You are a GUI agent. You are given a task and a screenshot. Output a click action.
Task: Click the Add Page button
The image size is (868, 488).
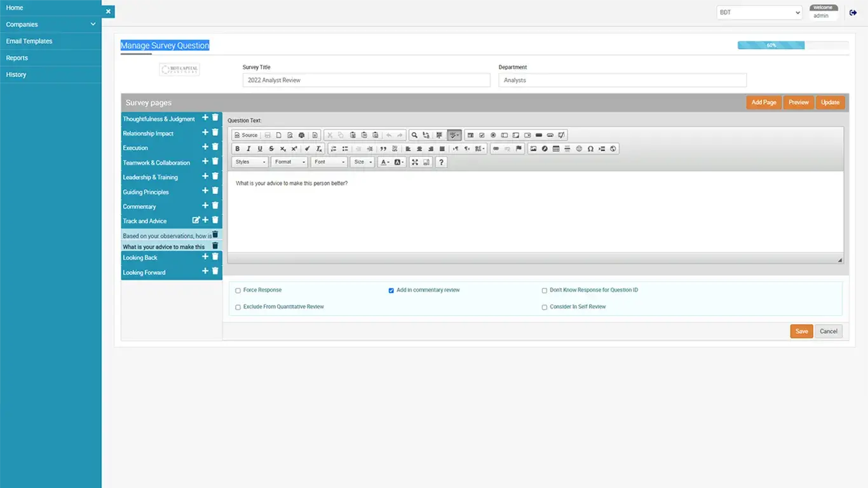pyautogui.click(x=763, y=102)
